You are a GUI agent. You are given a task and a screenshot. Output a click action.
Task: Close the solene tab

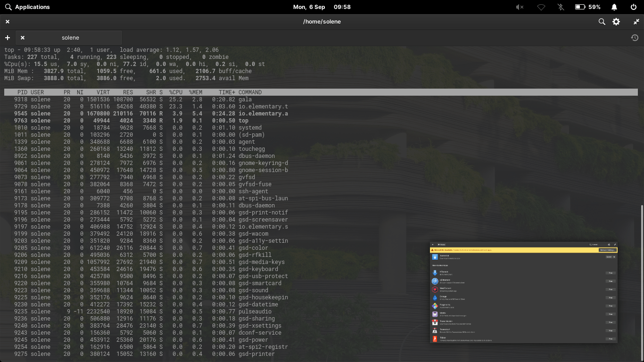pyautogui.click(x=23, y=38)
